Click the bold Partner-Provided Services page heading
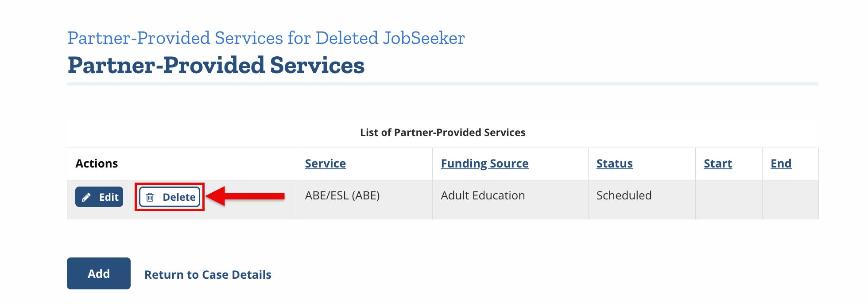The width and height of the screenshot is (868, 304). pos(216,65)
